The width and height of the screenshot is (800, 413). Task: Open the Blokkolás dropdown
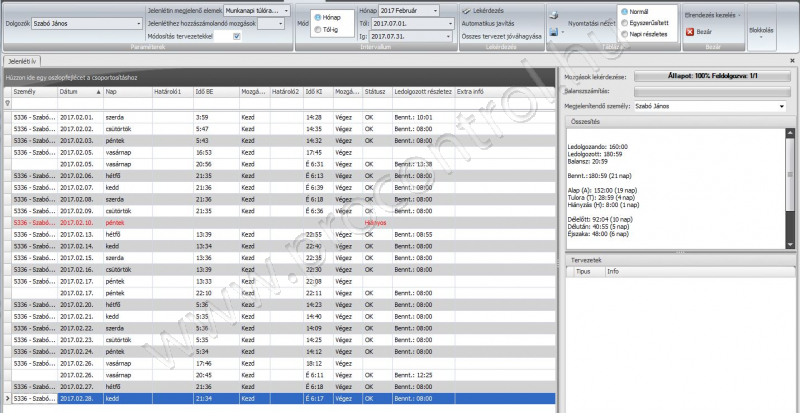pos(761,33)
